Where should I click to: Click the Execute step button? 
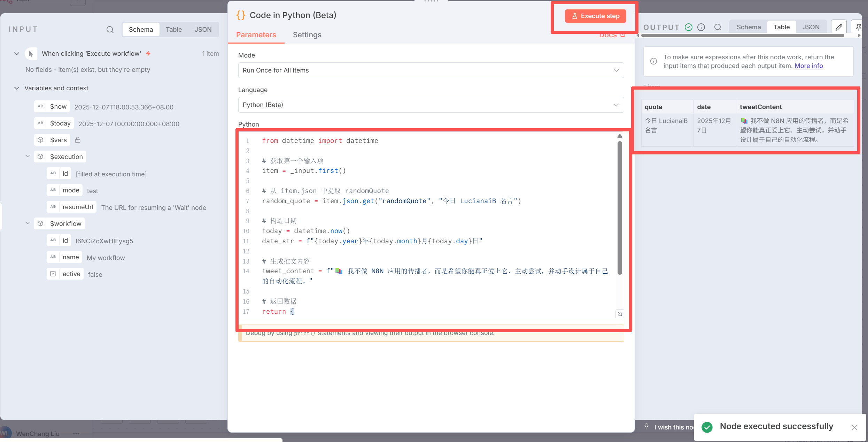(595, 16)
